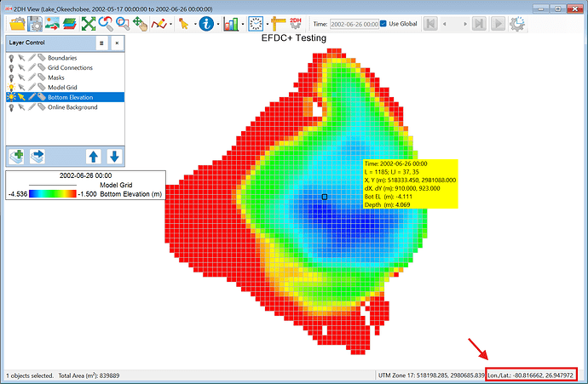This screenshot has width=588, height=384.
Task: Enable selection arrow for Boundaries layer
Action: [x=21, y=58]
